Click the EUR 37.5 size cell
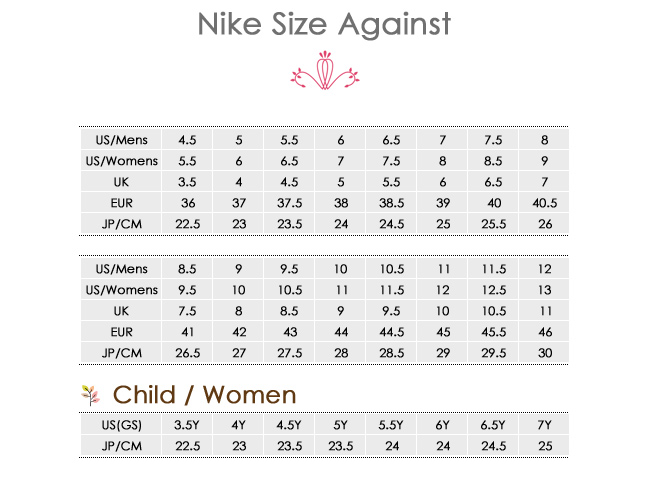Image resolution: width=650 pixels, height=480 pixels. point(289,203)
